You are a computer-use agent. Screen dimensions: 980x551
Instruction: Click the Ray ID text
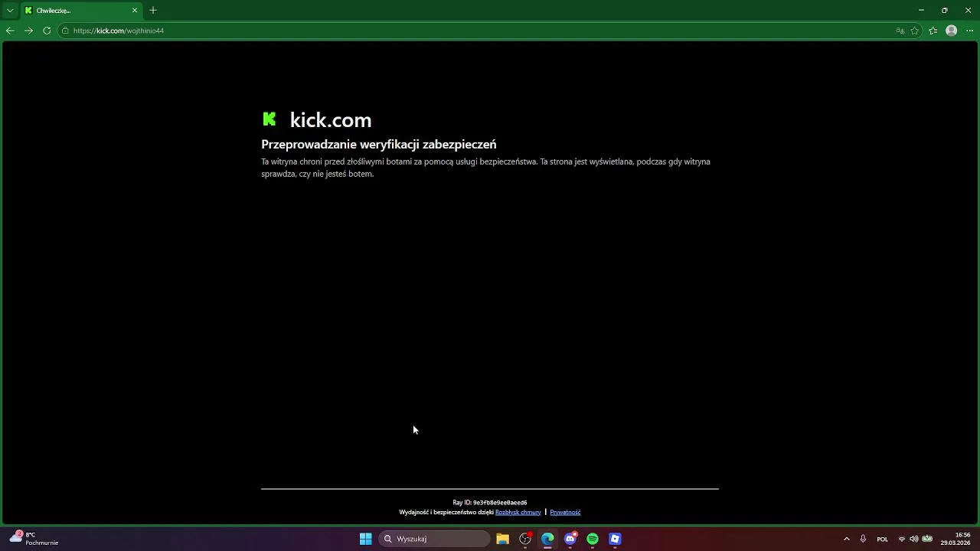click(490, 503)
